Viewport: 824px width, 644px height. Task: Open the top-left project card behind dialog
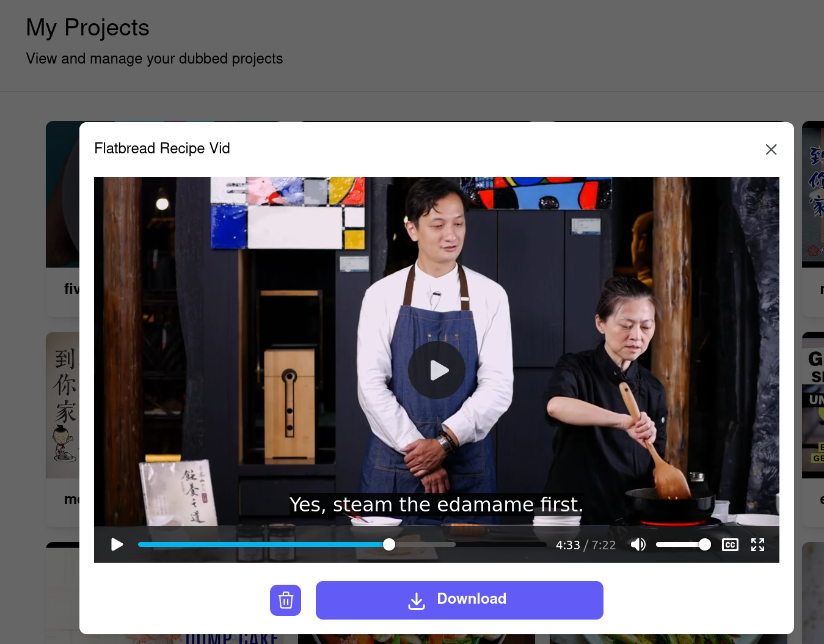[x=62, y=218]
